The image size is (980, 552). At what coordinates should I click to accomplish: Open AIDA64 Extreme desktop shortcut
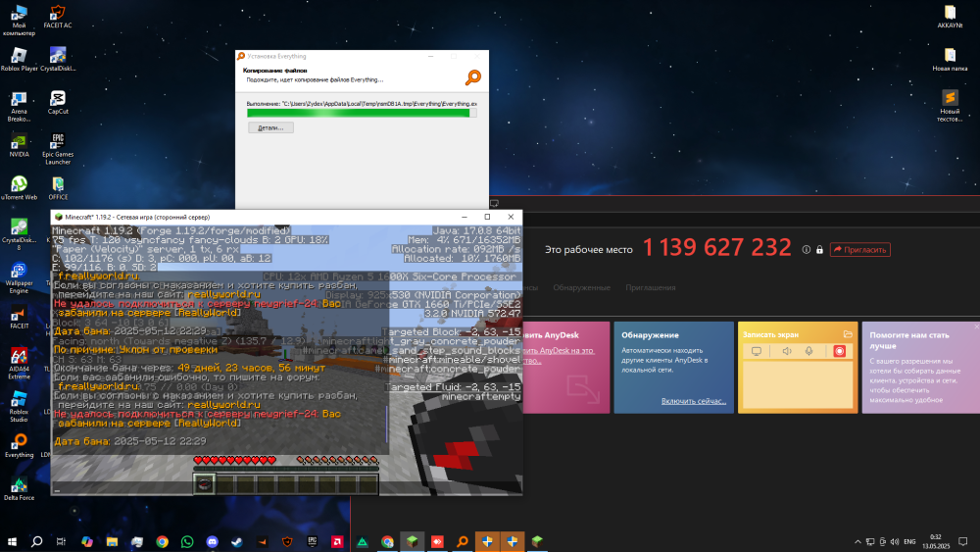click(19, 364)
